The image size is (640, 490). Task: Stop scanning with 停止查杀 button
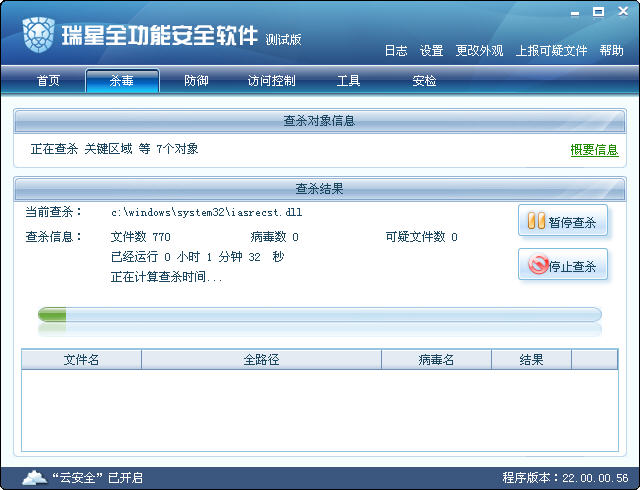[563, 265]
